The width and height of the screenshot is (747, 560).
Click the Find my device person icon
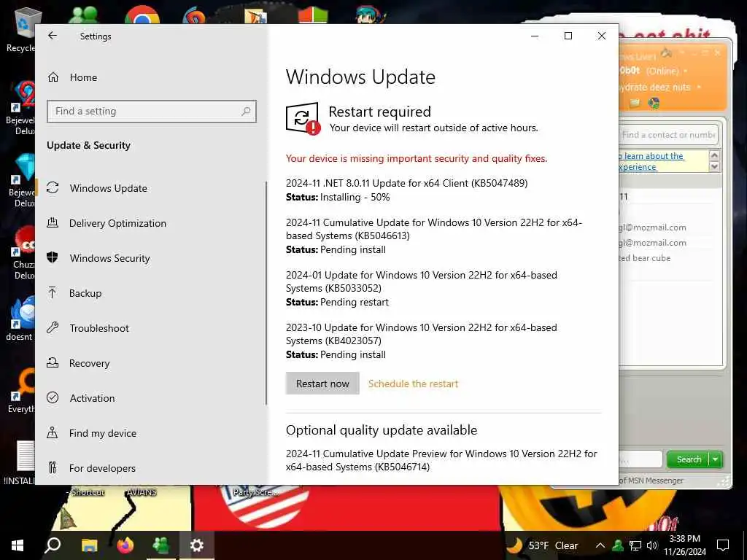(x=53, y=432)
